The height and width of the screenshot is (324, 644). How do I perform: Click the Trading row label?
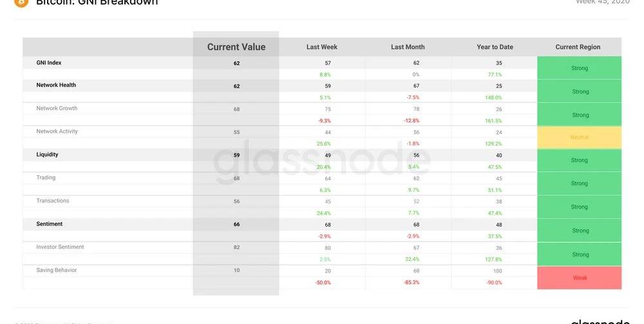(46, 178)
